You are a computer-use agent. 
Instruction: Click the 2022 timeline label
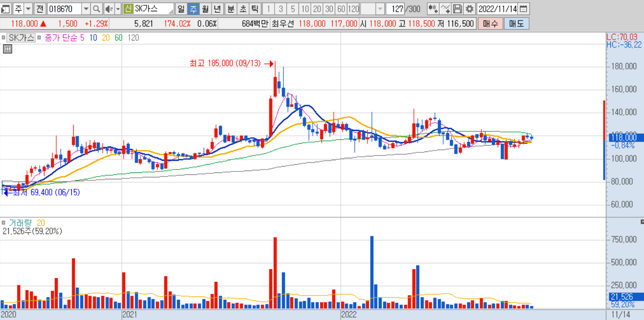coord(349,315)
